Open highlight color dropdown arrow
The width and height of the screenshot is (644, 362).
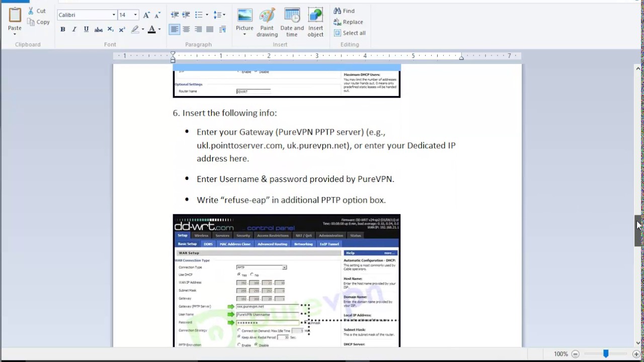[x=143, y=30]
